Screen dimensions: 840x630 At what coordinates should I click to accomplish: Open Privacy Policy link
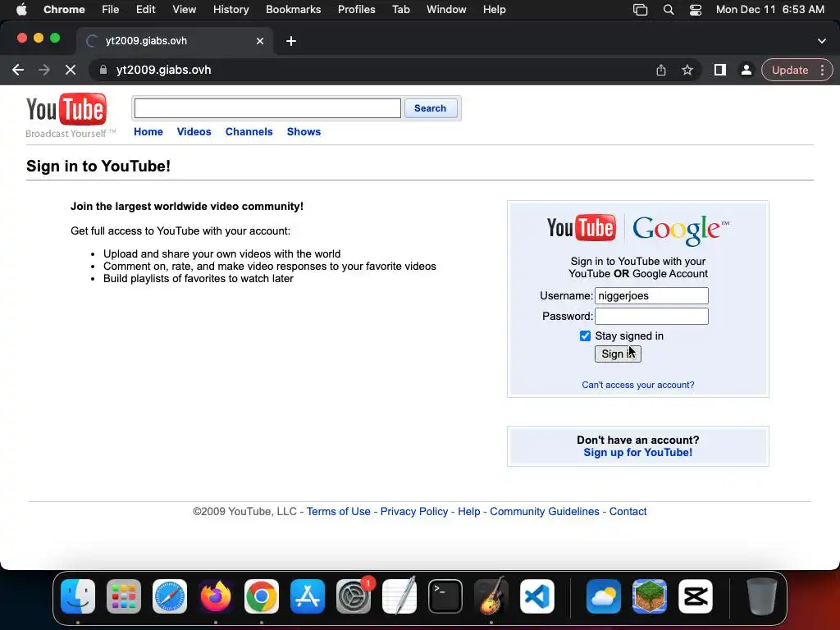414,512
